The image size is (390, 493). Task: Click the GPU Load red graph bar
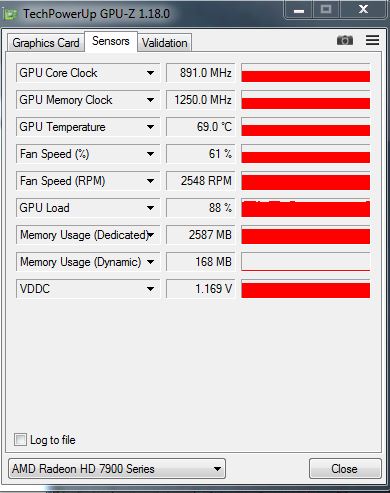coord(306,208)
